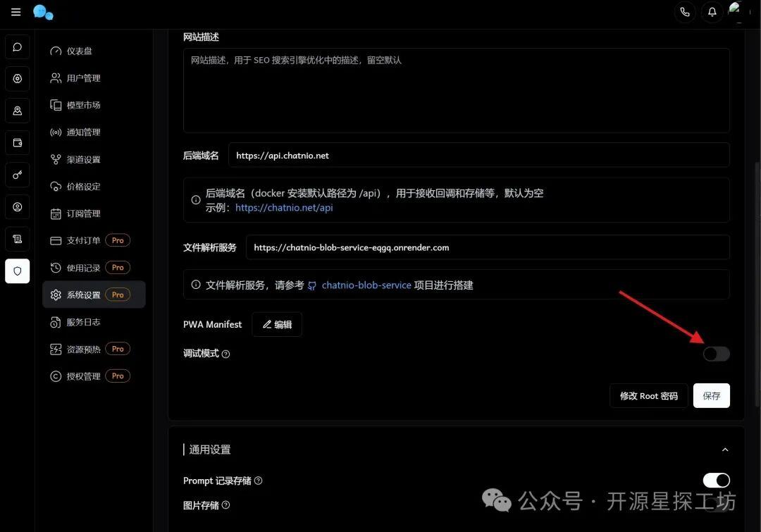Click Pro badge next to 授权管理
This screenshot has width=761, height=532.
pos(118,376)
